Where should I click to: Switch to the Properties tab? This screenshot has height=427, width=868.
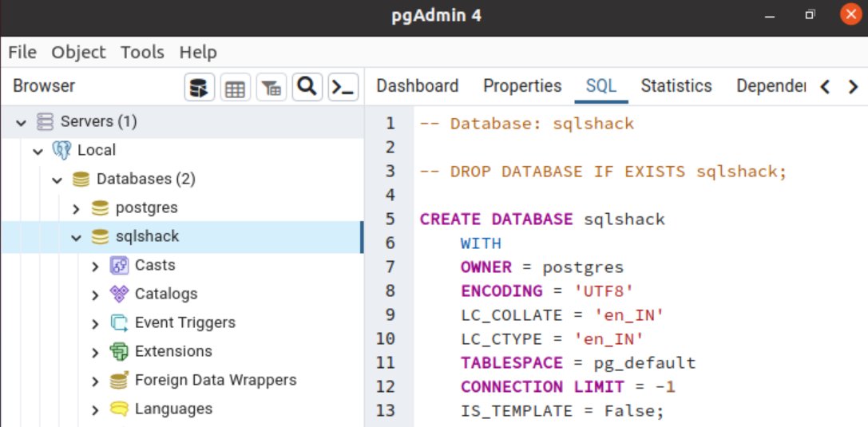(522, 86)
